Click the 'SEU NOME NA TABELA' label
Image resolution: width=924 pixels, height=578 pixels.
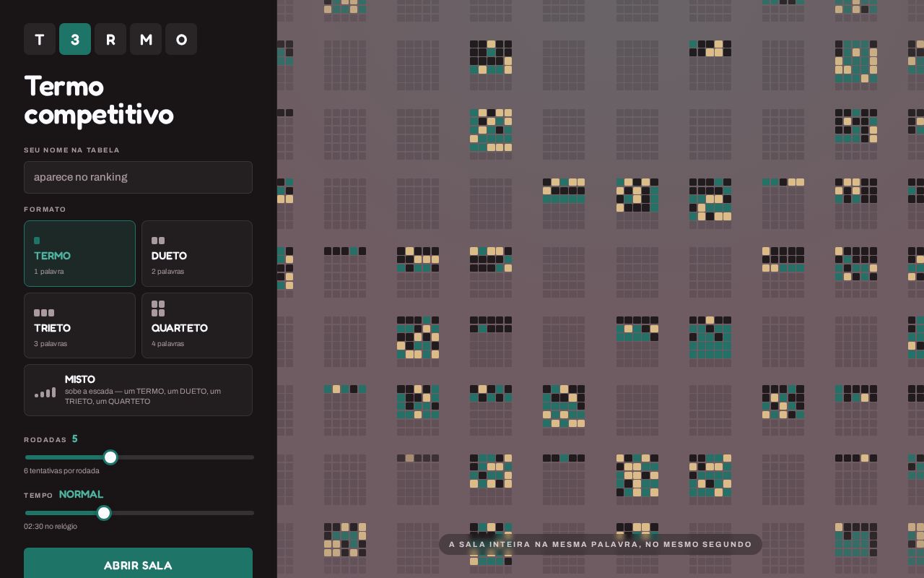pos(71,150)
